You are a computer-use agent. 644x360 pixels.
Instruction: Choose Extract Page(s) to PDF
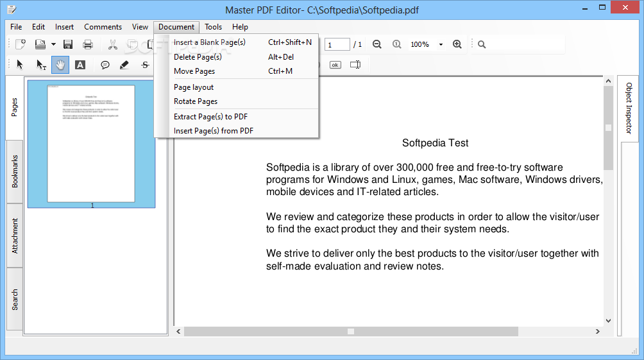click(236, 117)
